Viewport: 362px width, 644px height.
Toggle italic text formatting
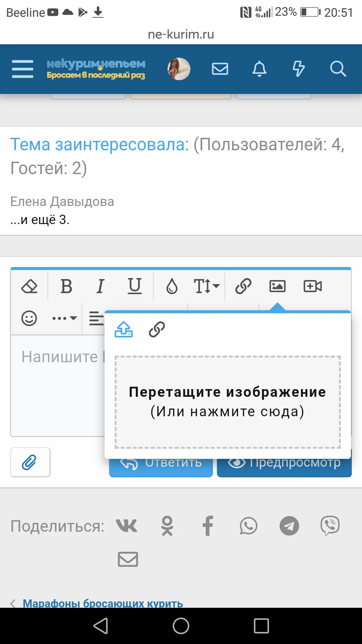point(100,286)
